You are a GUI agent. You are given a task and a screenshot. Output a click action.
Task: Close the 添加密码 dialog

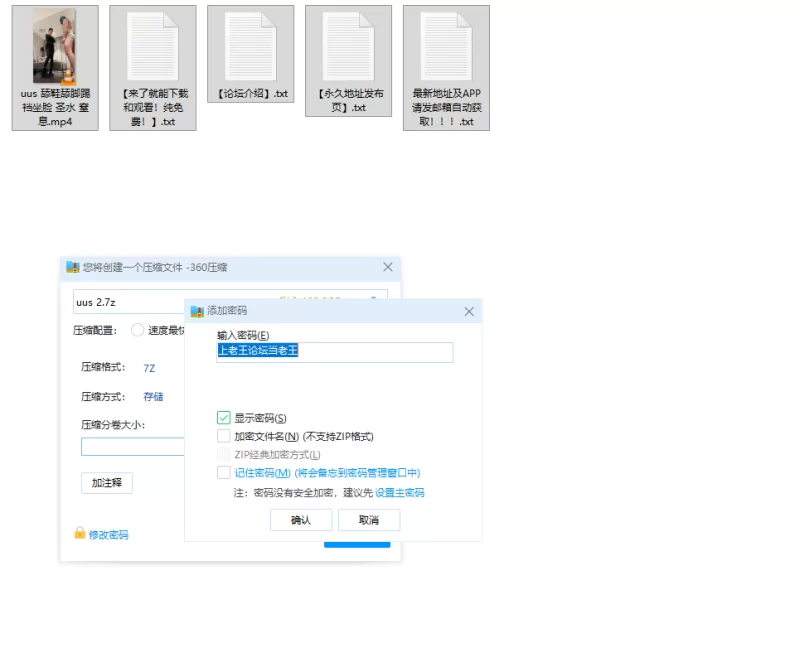click(x=469, y=312)
